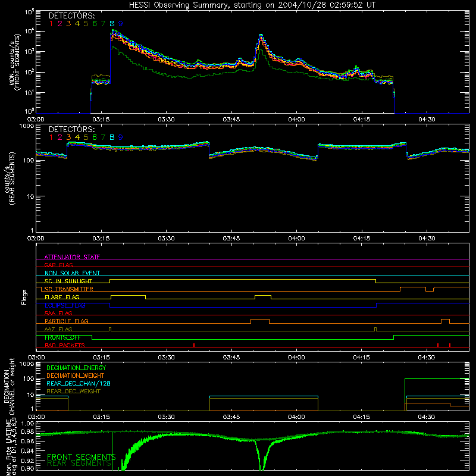Click green detector 6 in front segments legend
The image size is (476, 476).
coord(95,24)
